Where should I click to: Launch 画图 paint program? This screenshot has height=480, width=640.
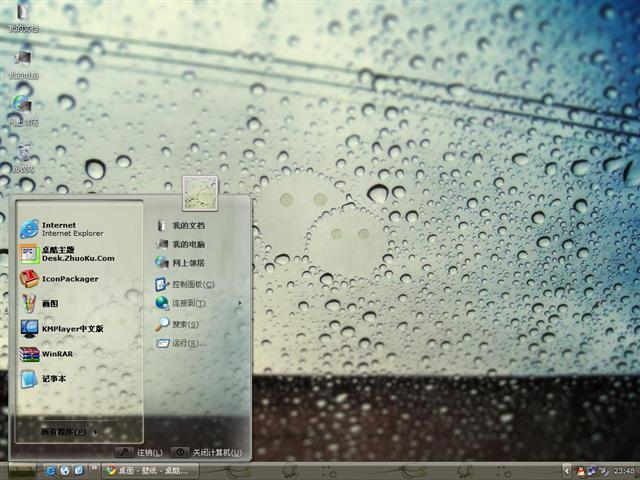(x=39, y=304)
